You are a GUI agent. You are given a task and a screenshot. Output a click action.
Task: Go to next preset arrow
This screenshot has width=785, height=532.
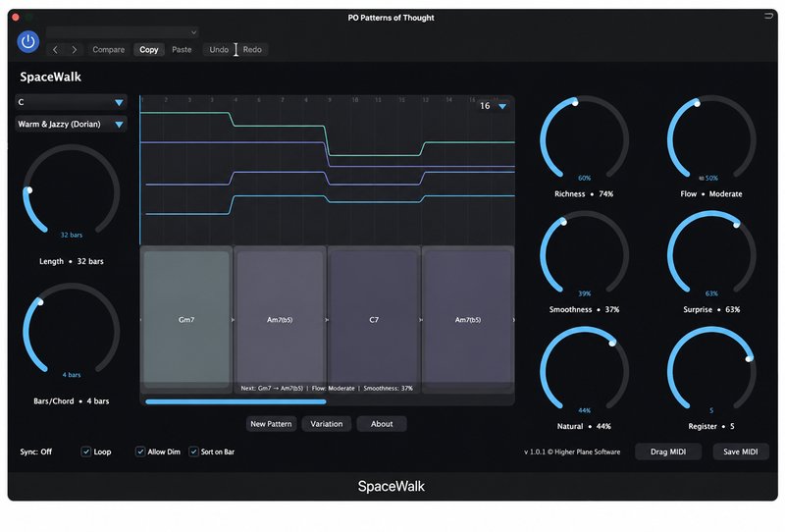[x=75, y=50]
